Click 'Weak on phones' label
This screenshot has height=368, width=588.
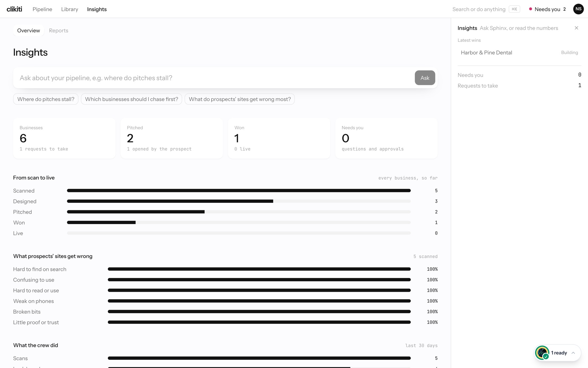[x=33, y=301]
